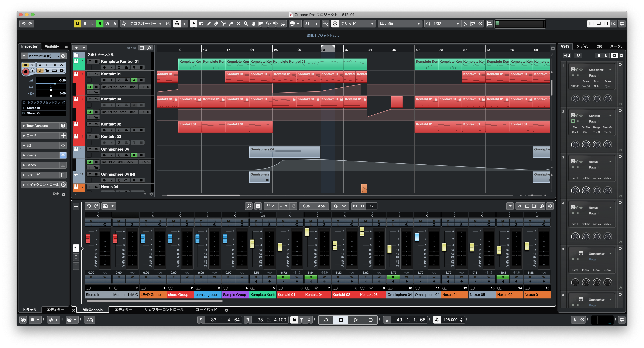This screenshot has height=348, width=644.
Task: Select the Play speaker tool
Action: [275, 24]
